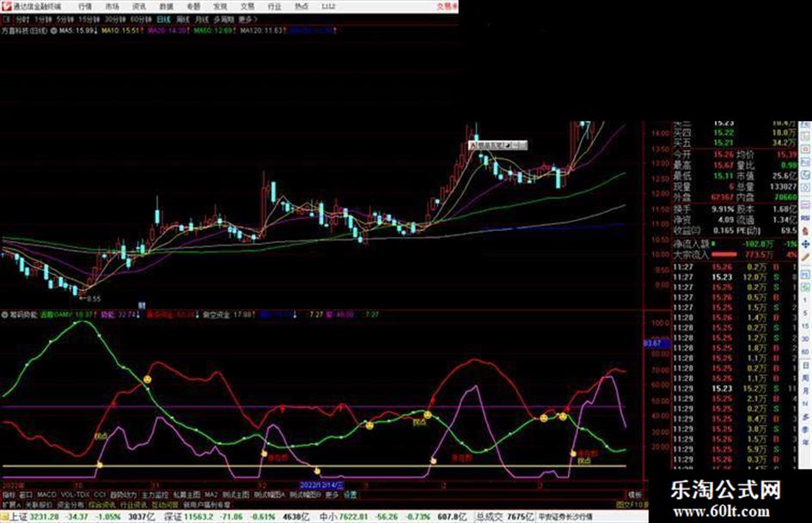Select the VOL-TDX indicator tab

[x=75, y=495]
